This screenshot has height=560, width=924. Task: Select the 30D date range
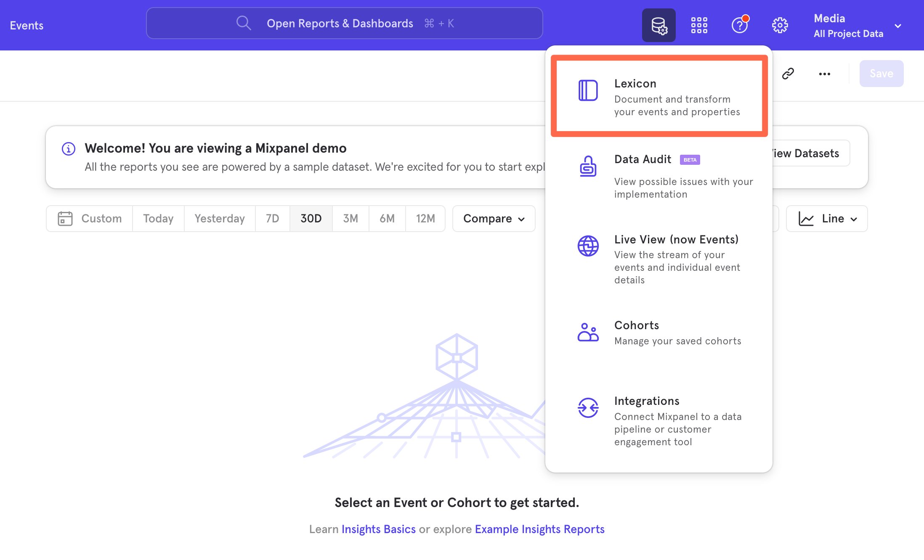coord(311,219)
